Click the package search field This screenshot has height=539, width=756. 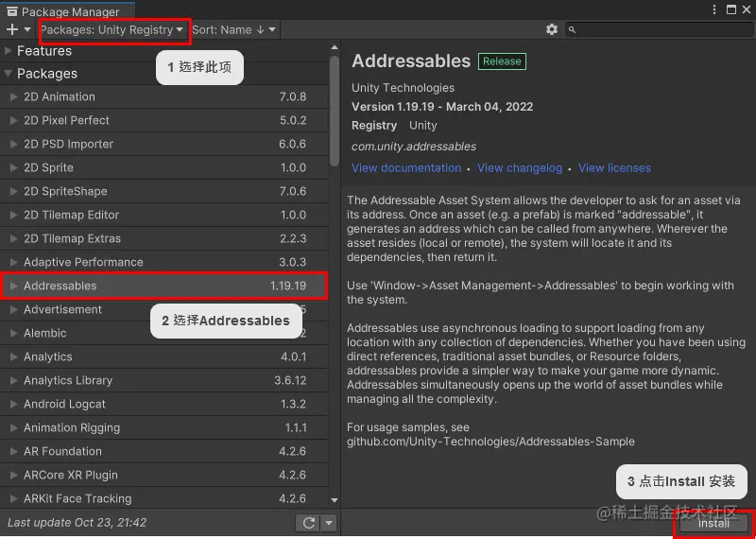pyautogui.click(x=659, y=30)
